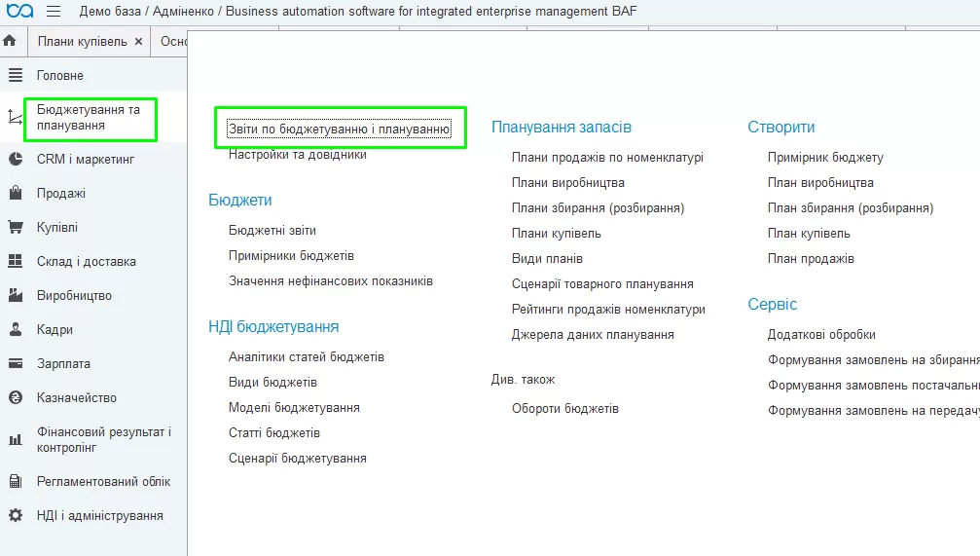Screen dimensions: 980x556
Task: Open Додаткові обробки under Сервіс
Action: [x=821, y=335]
